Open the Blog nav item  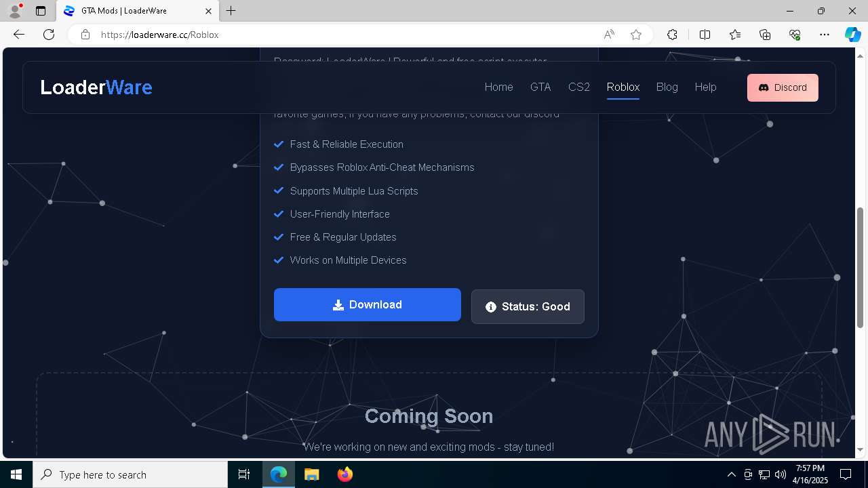click(x=667, y=87)
